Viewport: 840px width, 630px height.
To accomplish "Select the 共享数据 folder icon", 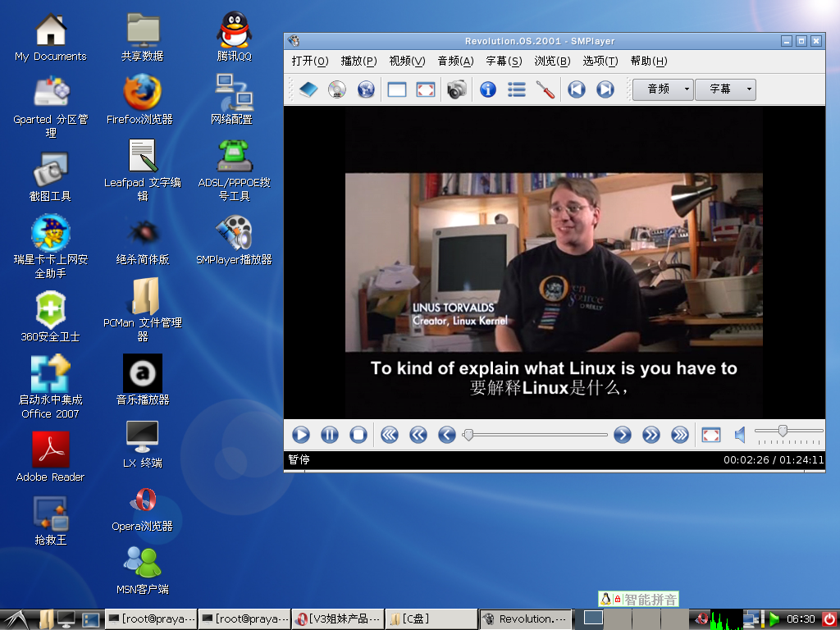I will pos(143,36).
